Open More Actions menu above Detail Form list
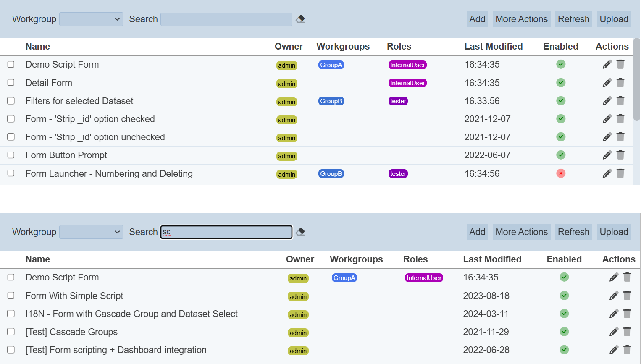Image resolution: width=641 pixels, height=364 pixels. pyautogui.click(x=521, y=19)
